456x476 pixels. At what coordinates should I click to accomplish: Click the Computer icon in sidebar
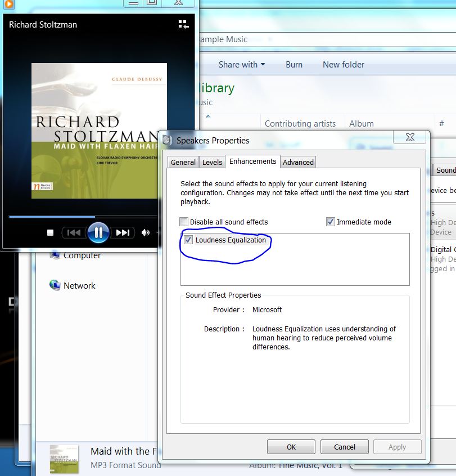pos(55,255)
